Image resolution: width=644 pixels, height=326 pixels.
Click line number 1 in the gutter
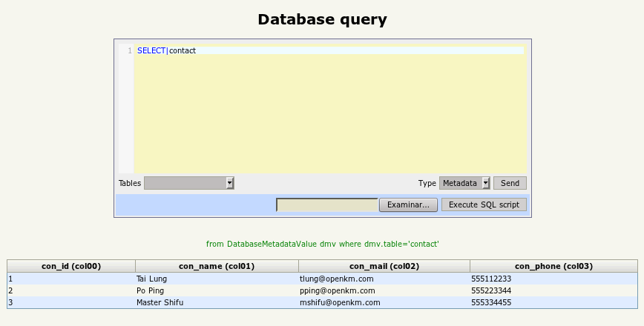pos(130,50)
